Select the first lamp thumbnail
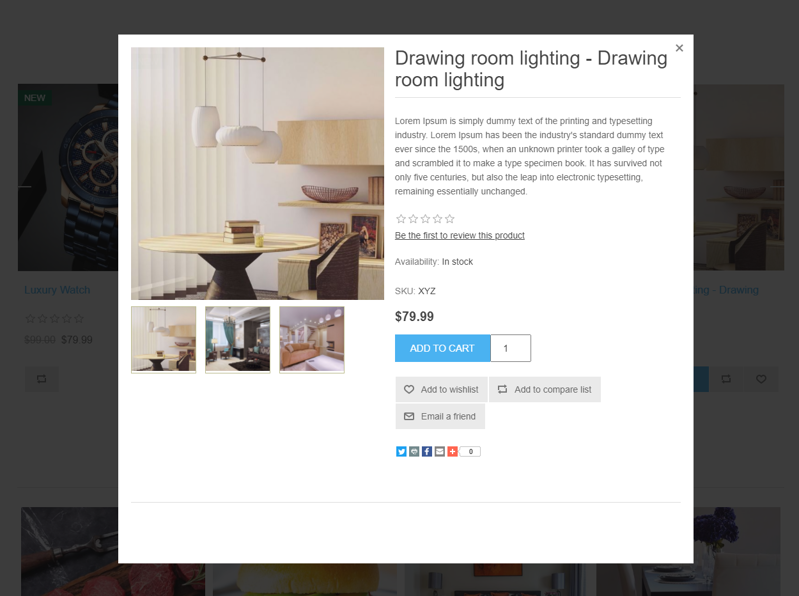This screenshot has width=799, height=596. click(x=164, y=339)
